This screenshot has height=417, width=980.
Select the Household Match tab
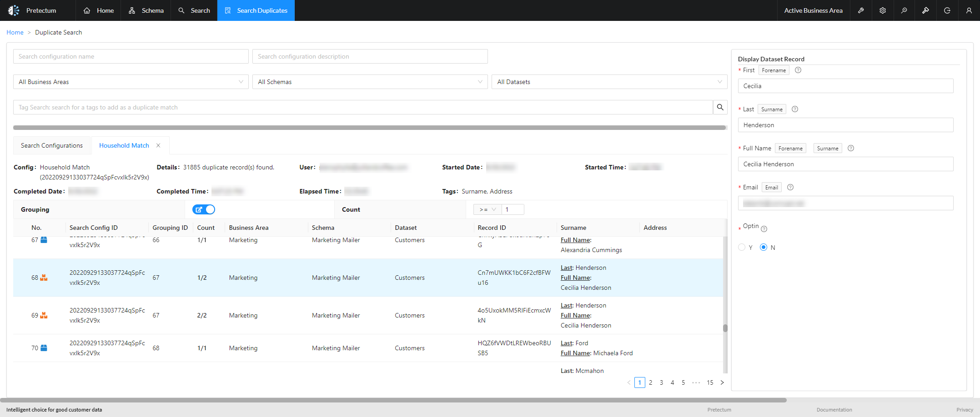[x=124, y=145]
